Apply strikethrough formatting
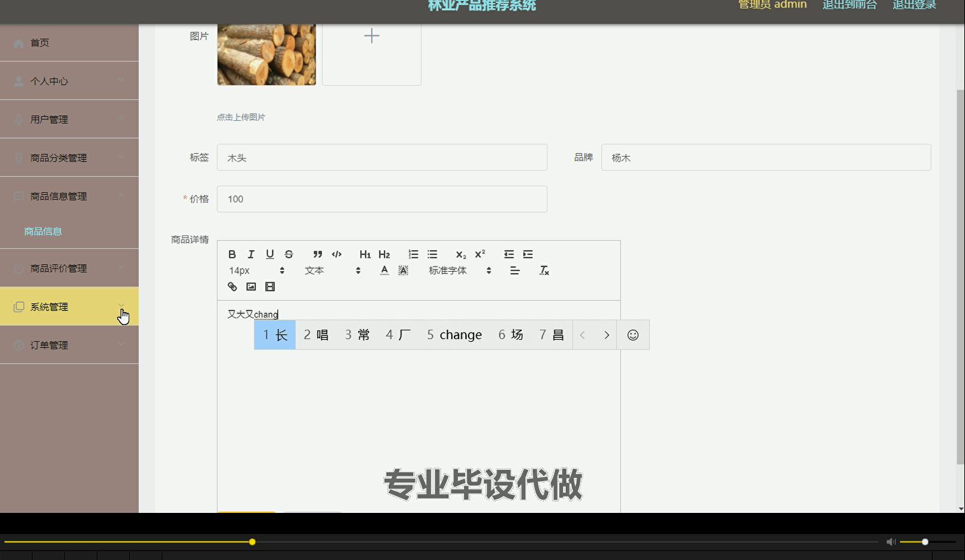965x560 pixels. (289, 254)
